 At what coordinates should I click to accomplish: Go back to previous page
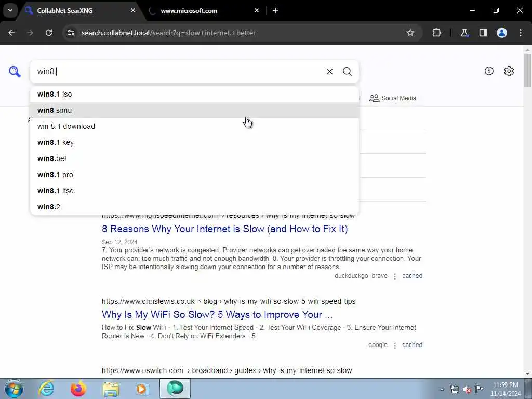coord(11,33)
